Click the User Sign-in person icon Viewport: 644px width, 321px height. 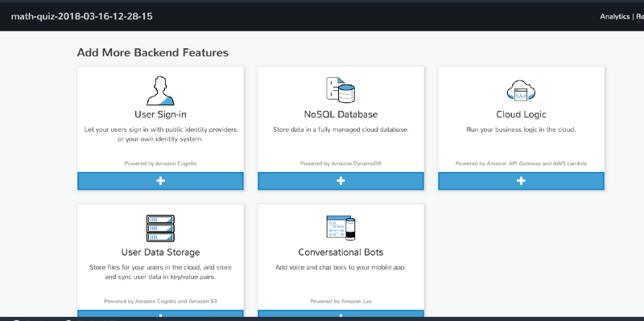coord(160,91)
